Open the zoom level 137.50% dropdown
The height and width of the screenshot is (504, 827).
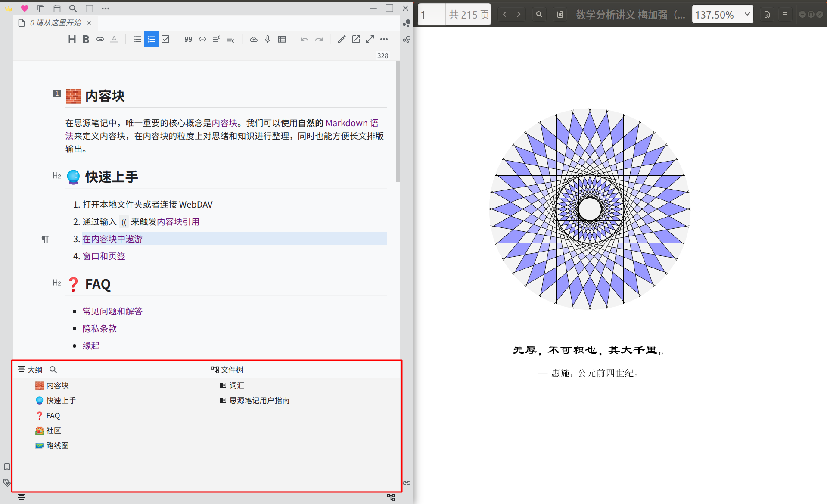[x=722, y=15]
